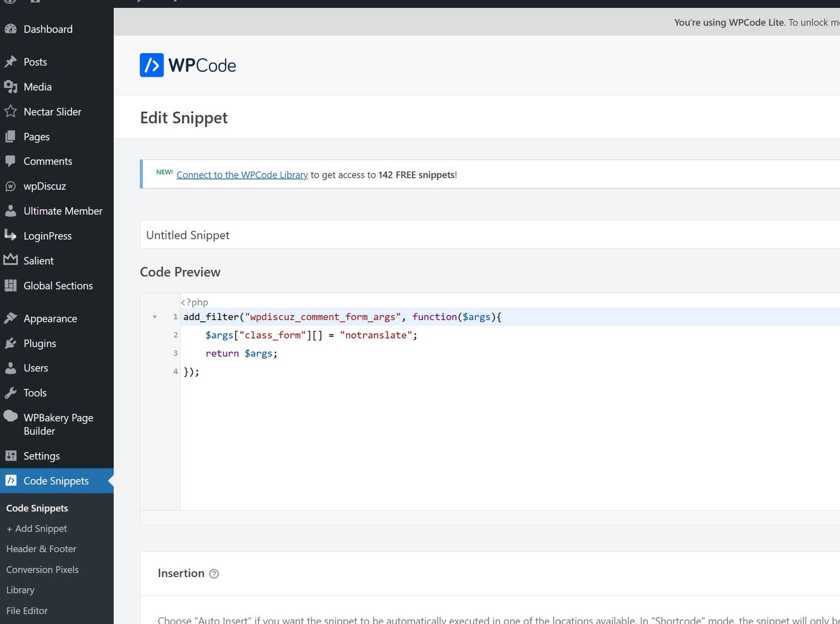Collapse code fold arrow on line 1
Viewport: 840px width, 624px height.
click(155, 317)
